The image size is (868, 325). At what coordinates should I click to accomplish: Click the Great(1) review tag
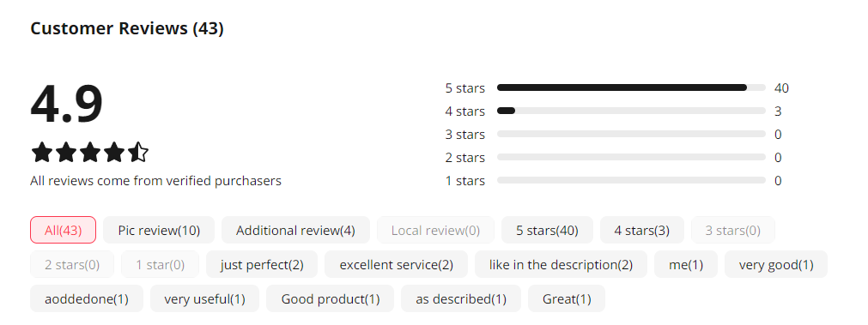(567, 298)
